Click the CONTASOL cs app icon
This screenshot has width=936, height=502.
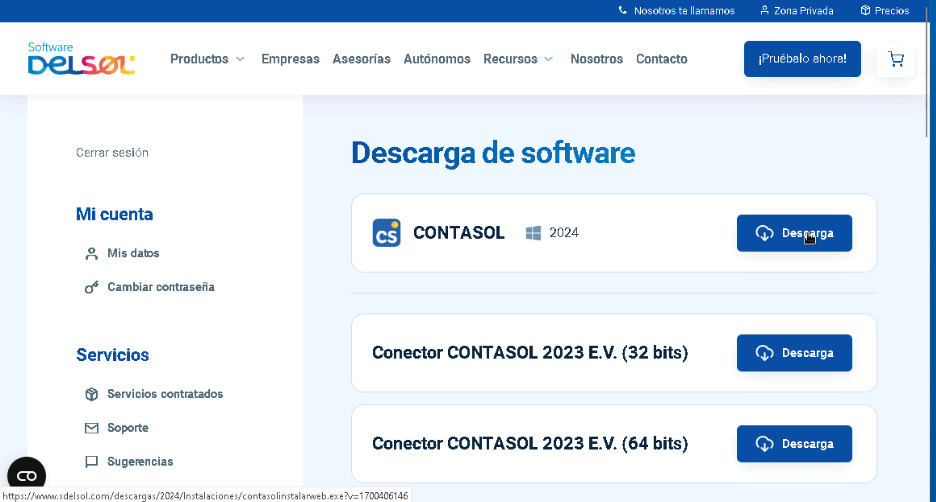386,233
